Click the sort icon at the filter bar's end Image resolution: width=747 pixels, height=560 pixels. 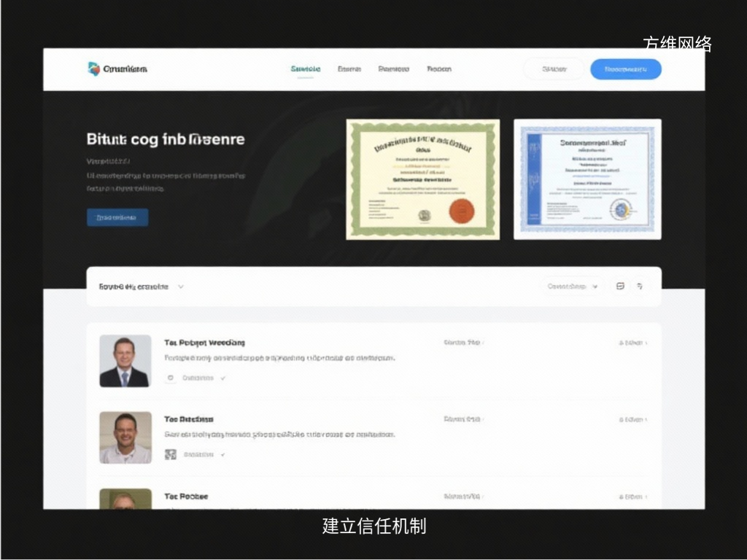click(640, 287)
